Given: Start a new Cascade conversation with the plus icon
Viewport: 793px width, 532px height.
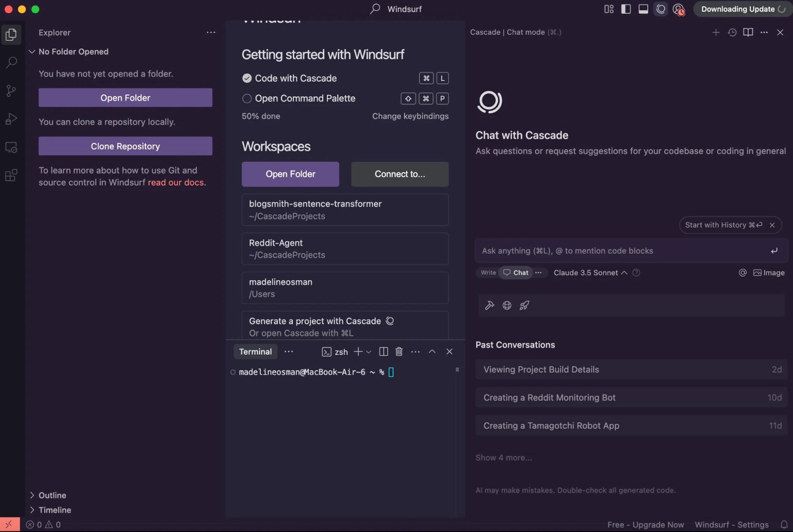Looking at the screenshot, I should tap(716, 32).
